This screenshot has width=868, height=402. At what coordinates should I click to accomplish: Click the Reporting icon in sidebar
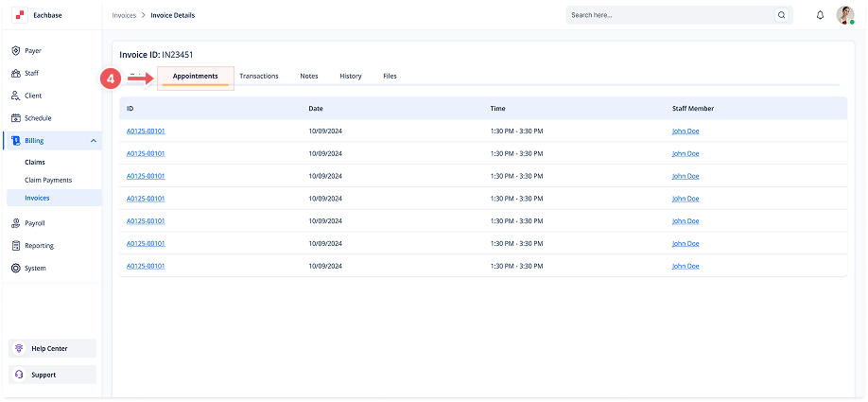click(16, 246)
